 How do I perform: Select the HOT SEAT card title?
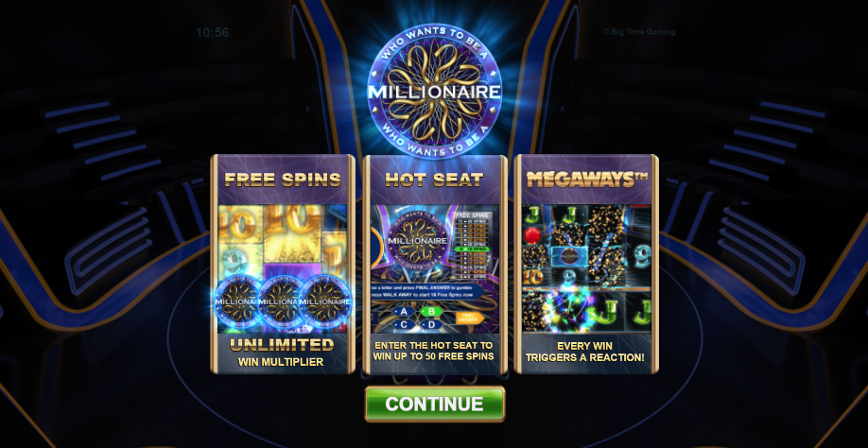coord(435,180)
